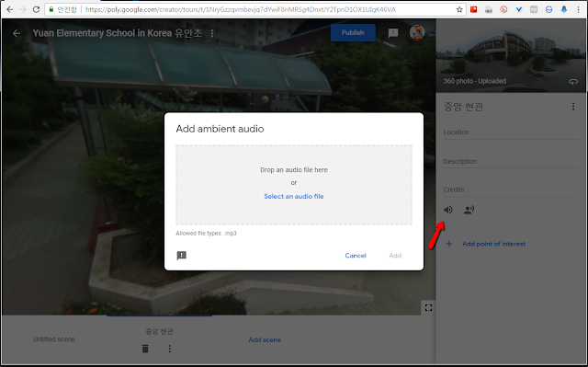Delete the 중앙 현관 scene with trash icon
Viewport: 588px width, 367px height.
pos(145,349)
